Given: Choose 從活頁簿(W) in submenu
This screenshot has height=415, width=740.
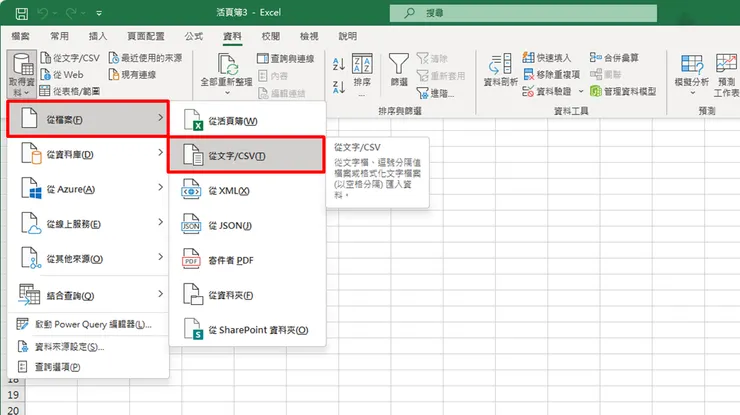Looking at the screenshot, I should [247, 121].
